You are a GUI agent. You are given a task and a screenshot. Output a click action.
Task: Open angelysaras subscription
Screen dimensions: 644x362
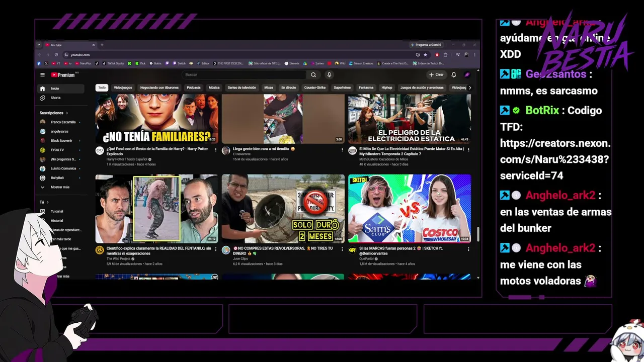[x=61, y=131]
